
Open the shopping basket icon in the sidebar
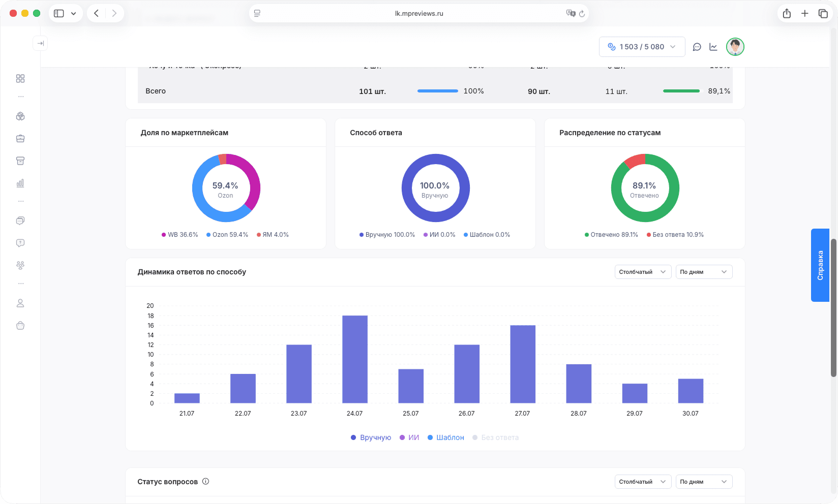tap(20, 326)
